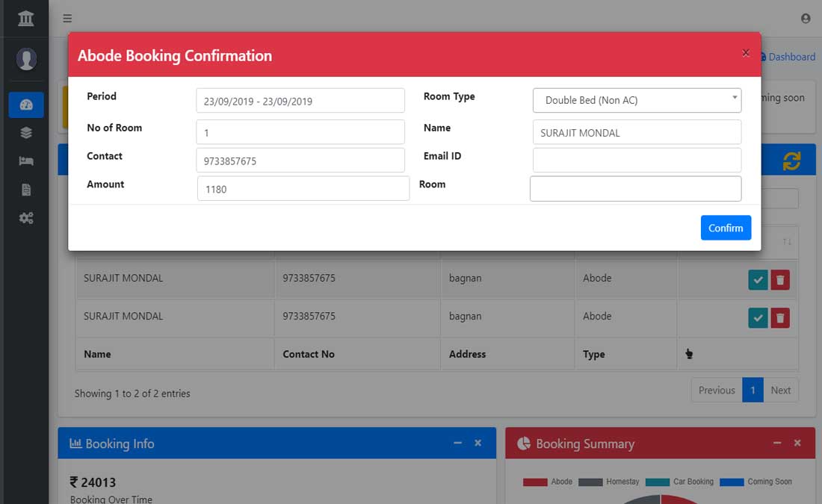The image size is (822, 504).
Task: Open settings using the gears sidebar icon
Action: [x=25, y=217]
